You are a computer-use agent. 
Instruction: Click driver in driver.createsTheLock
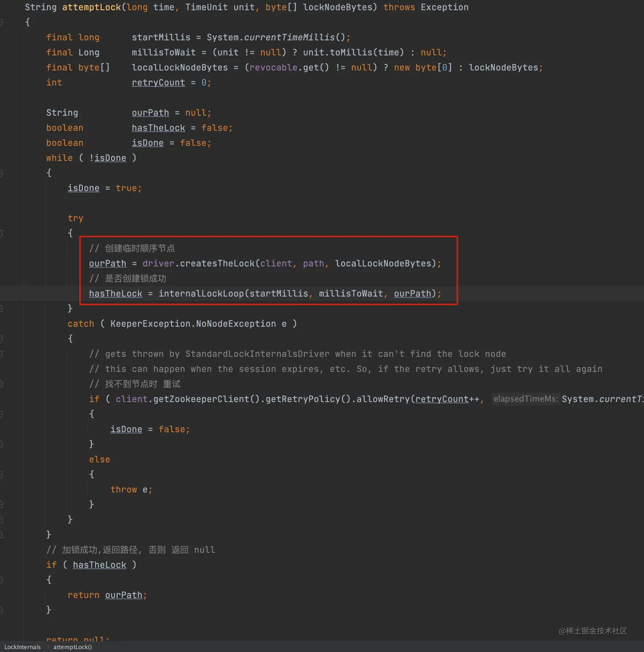(x=158, y=264)
